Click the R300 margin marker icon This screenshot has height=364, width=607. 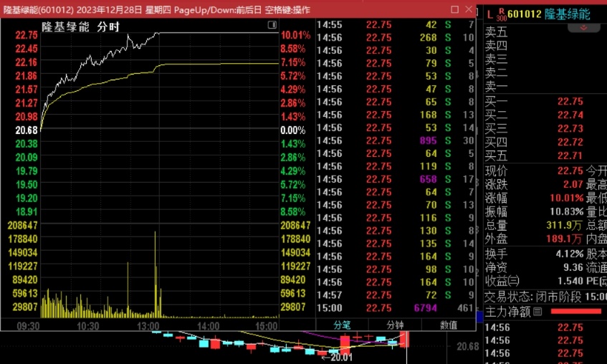pos(502,14)
